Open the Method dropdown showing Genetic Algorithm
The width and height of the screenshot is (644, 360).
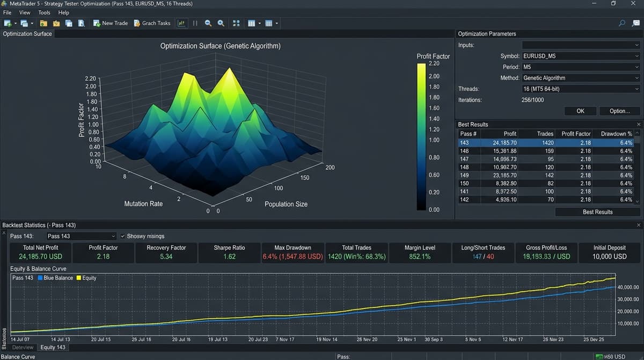click(x=581, y=78)
